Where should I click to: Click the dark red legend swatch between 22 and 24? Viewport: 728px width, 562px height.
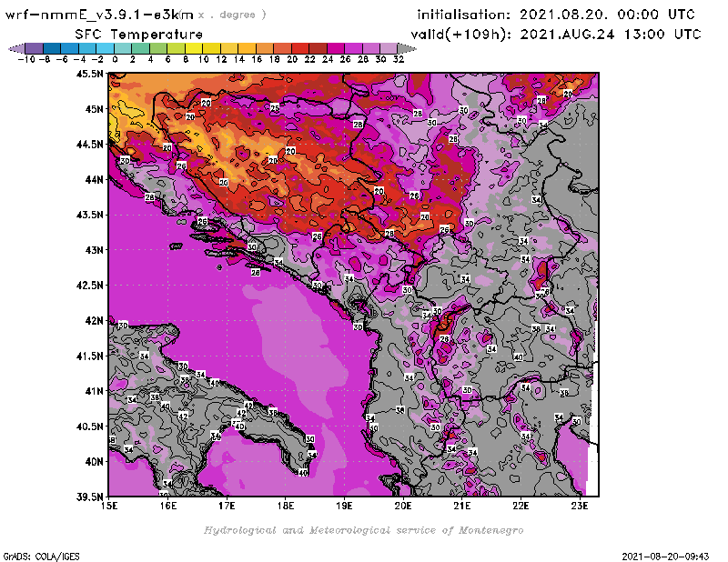(318, 48)
